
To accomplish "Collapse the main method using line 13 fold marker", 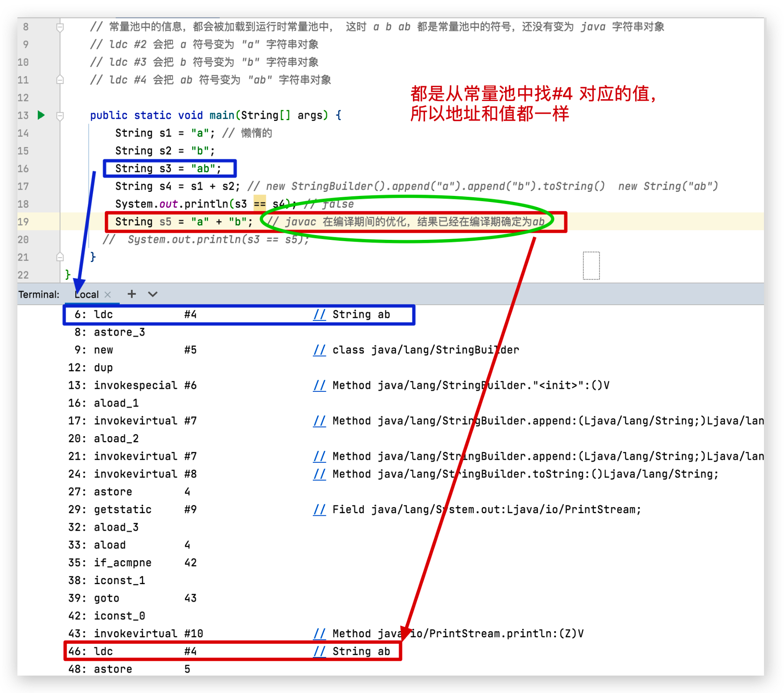I will pos(60,115).
